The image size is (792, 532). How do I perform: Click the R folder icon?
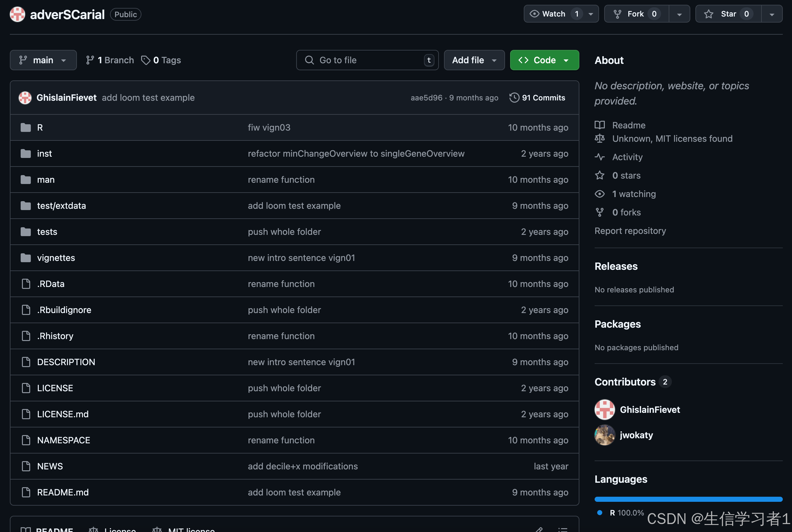pyautogui.click(x=25, y=127)
